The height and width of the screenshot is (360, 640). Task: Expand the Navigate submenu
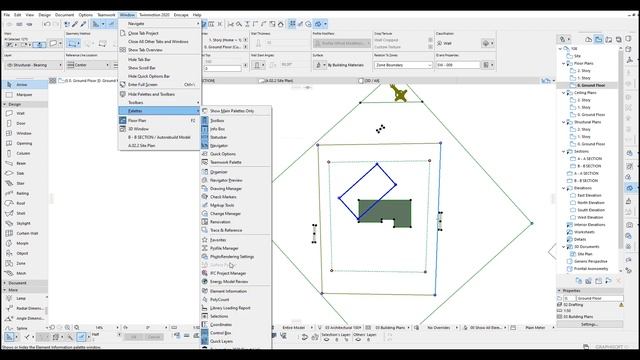coord(159,24)
